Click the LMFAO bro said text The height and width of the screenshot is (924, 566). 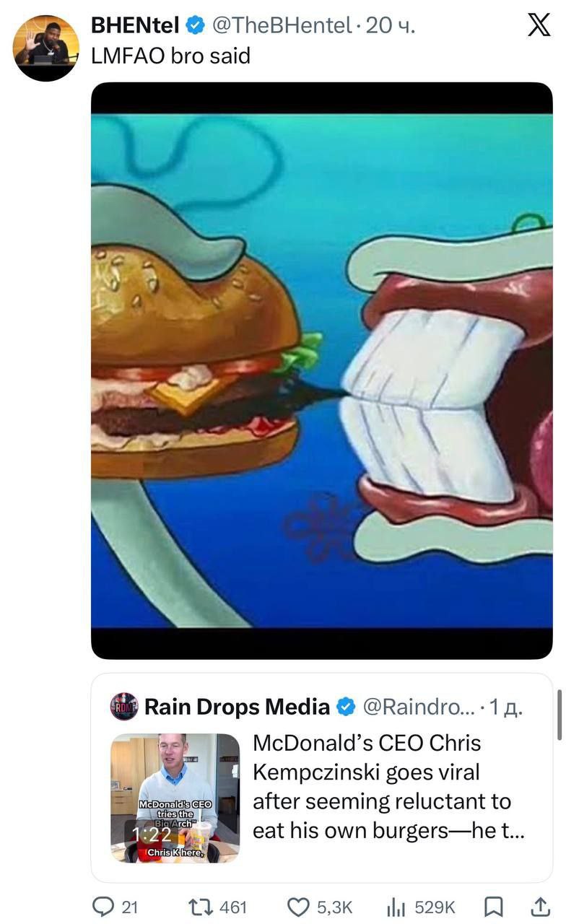(170, 56)
